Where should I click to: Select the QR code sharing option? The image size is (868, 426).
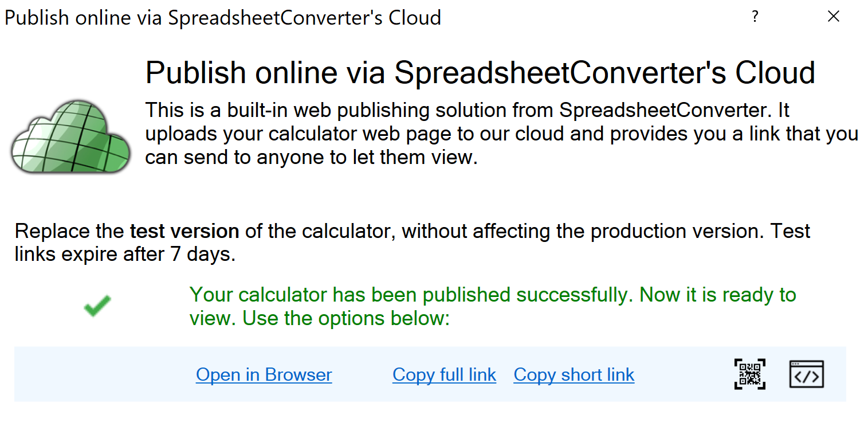pyautogui.click(x=749, y=374)
